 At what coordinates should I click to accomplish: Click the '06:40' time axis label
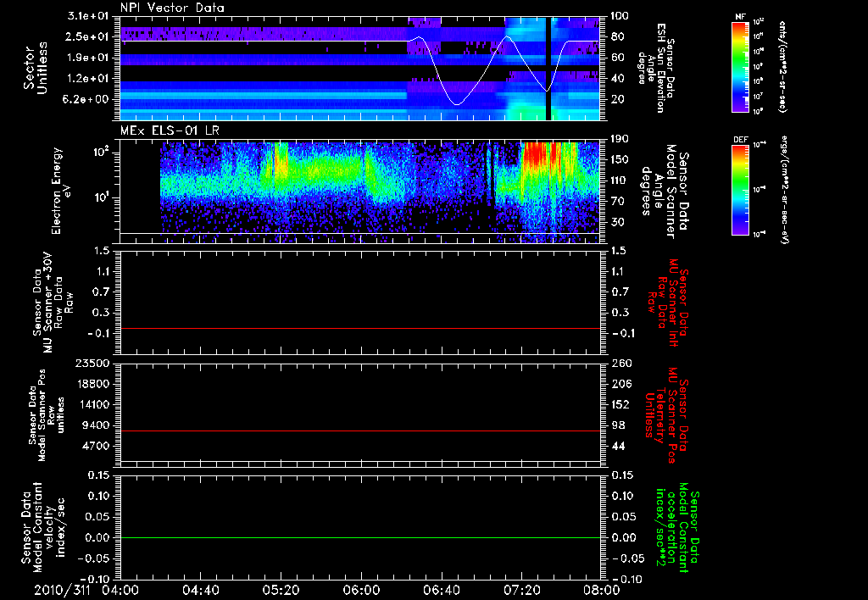[x=441, y=590]
